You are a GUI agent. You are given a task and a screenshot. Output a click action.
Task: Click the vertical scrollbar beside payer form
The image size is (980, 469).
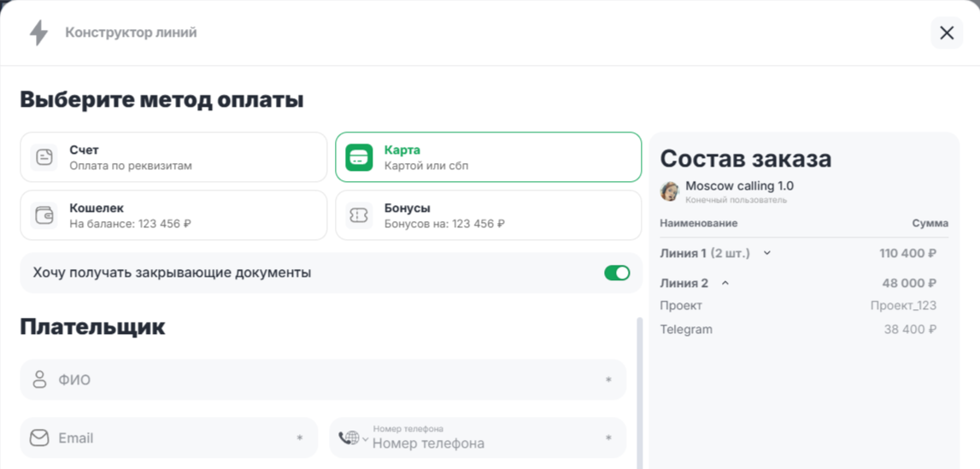(637, 393)
